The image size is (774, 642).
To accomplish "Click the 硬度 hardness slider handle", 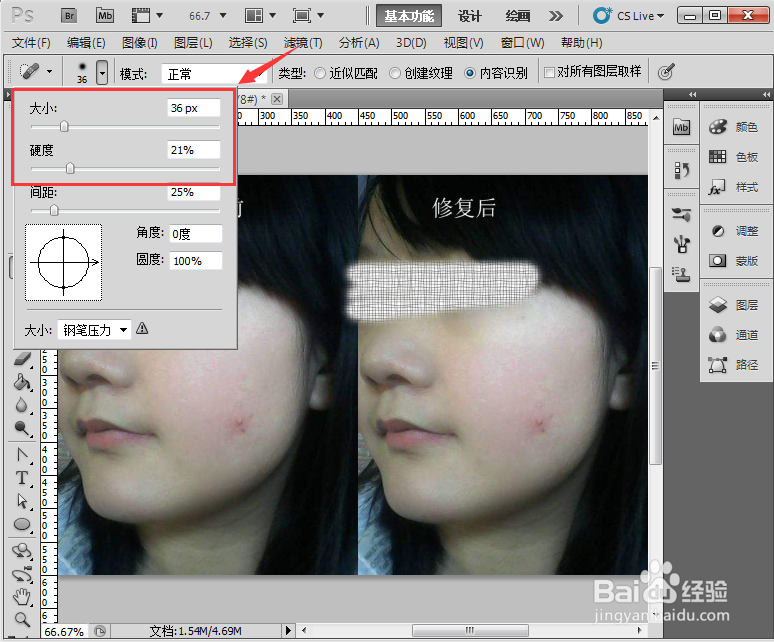I will click(x=70, y=169).
